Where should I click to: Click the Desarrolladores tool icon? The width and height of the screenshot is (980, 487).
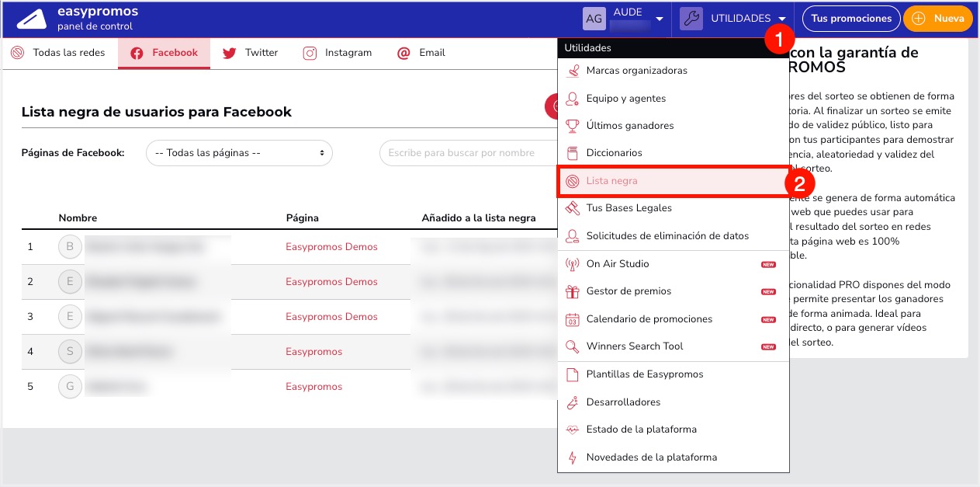tap(573, 402)
